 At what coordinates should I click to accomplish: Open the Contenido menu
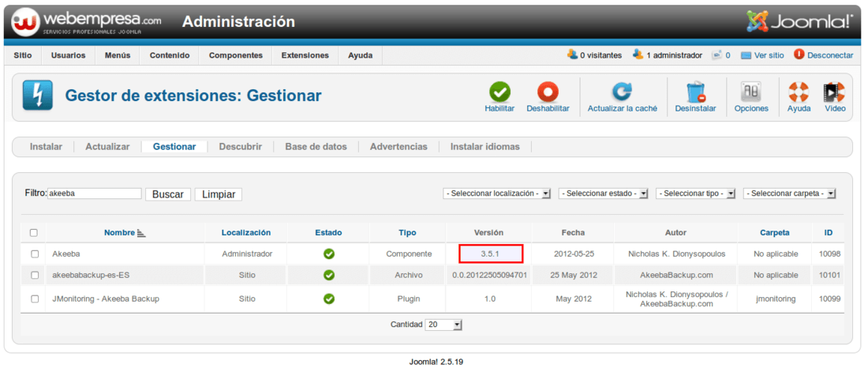(x=170, y=55)
